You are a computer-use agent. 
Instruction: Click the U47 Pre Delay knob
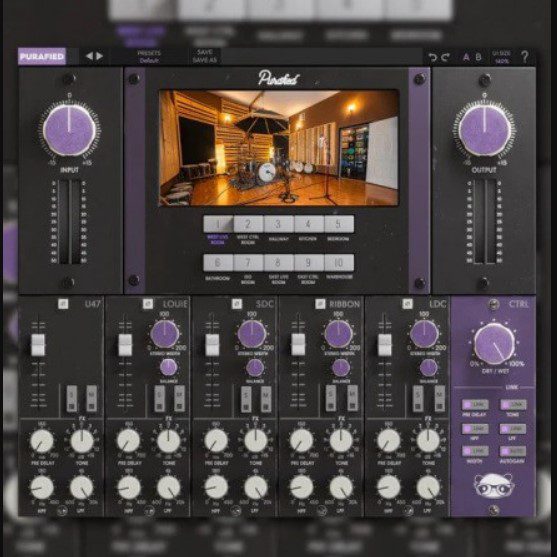pyautogui.click(x=42, y=441)
